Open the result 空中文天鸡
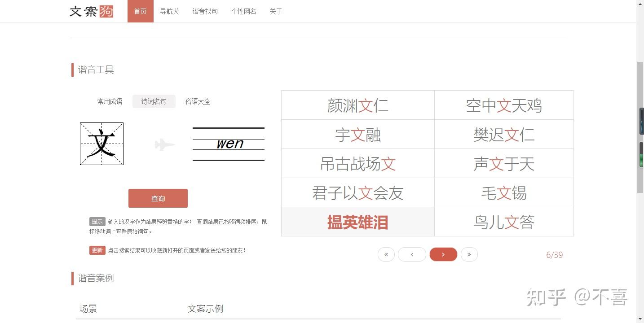644x323 pixels. click(x=504, y=105)
